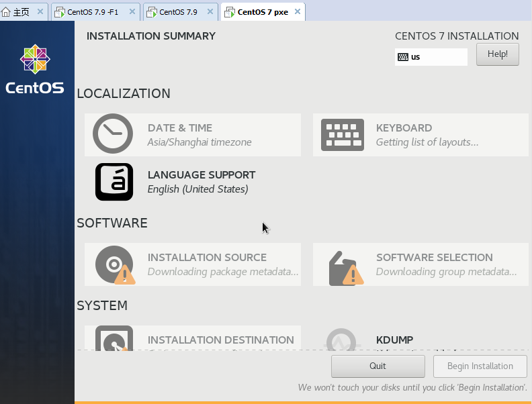Close the CentOS 7 pxe tab
532x404 pixels.
click(298, 12)
